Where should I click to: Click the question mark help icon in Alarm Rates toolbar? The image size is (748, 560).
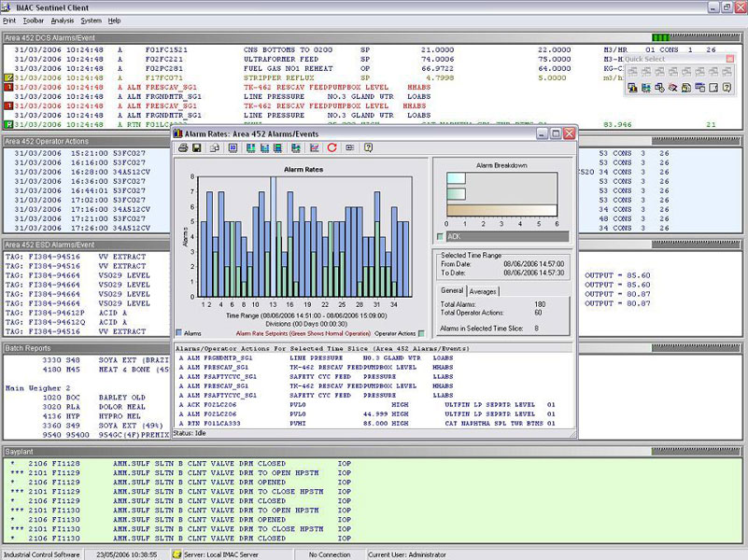pyautogui.click(x=368, y=147)
